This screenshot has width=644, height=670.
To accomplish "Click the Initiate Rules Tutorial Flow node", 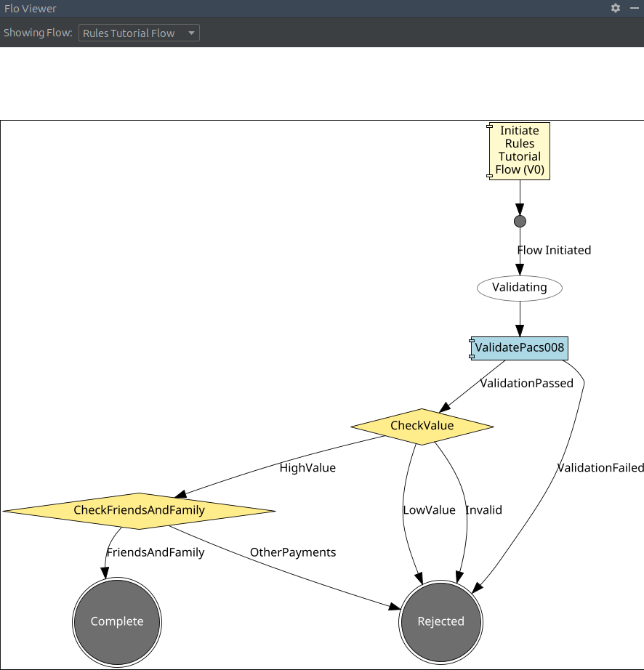I will click(520, 150).
